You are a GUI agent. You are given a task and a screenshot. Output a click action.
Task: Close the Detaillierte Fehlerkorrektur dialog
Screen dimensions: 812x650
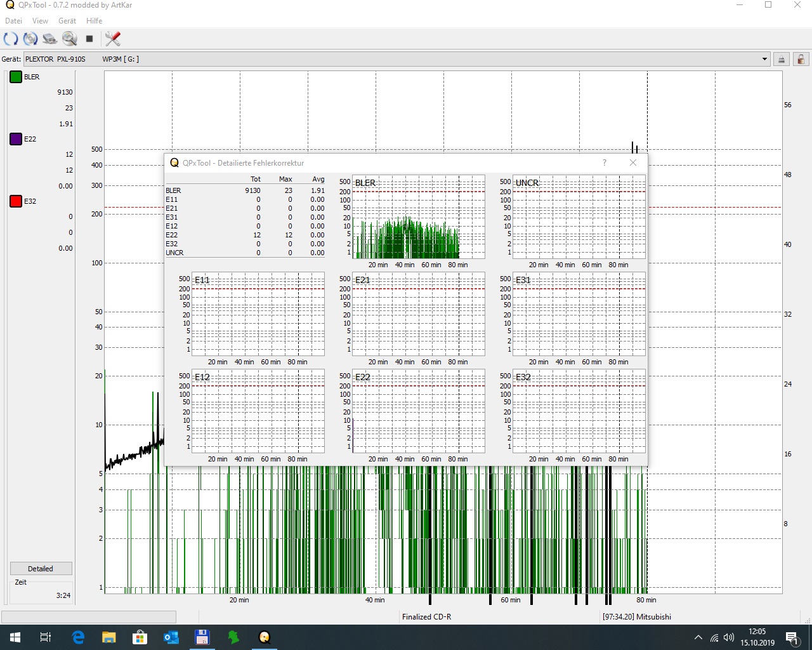pyautogui.click(x=633, y=162)
